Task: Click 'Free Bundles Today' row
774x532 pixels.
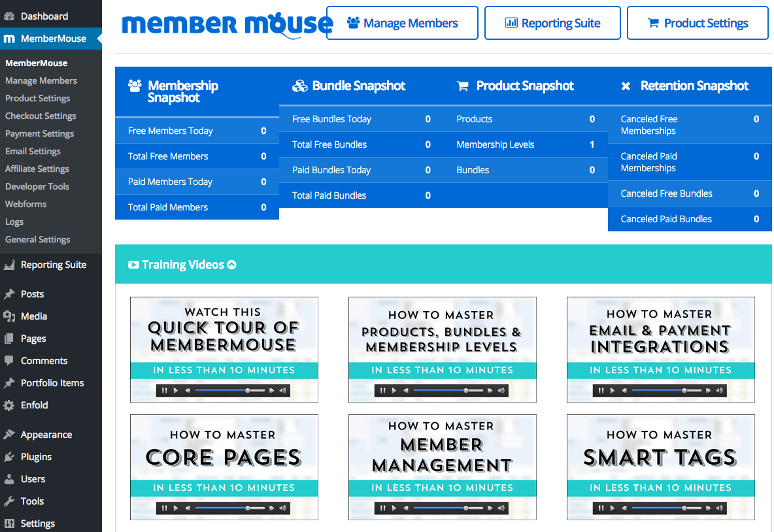Action: [362, 119]
